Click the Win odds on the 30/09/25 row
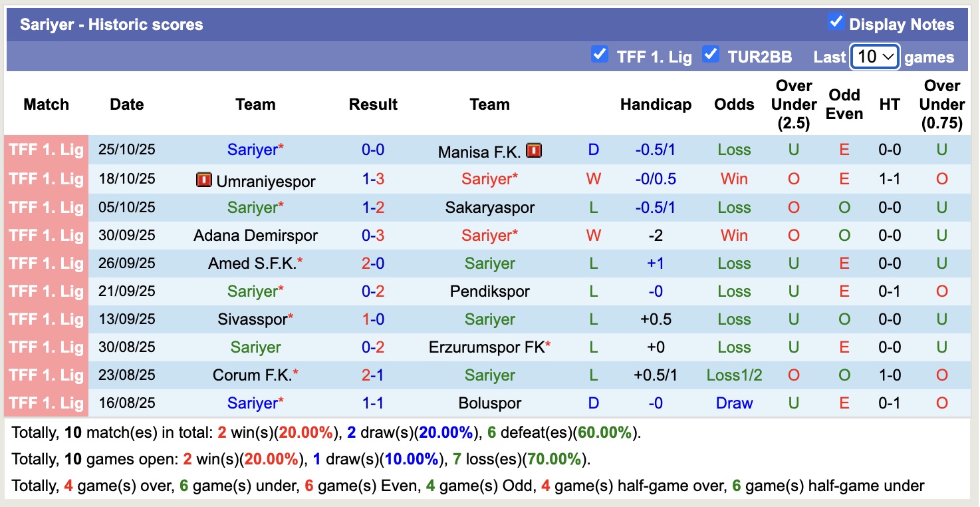The image size is (980, 507). click(734, 235)
